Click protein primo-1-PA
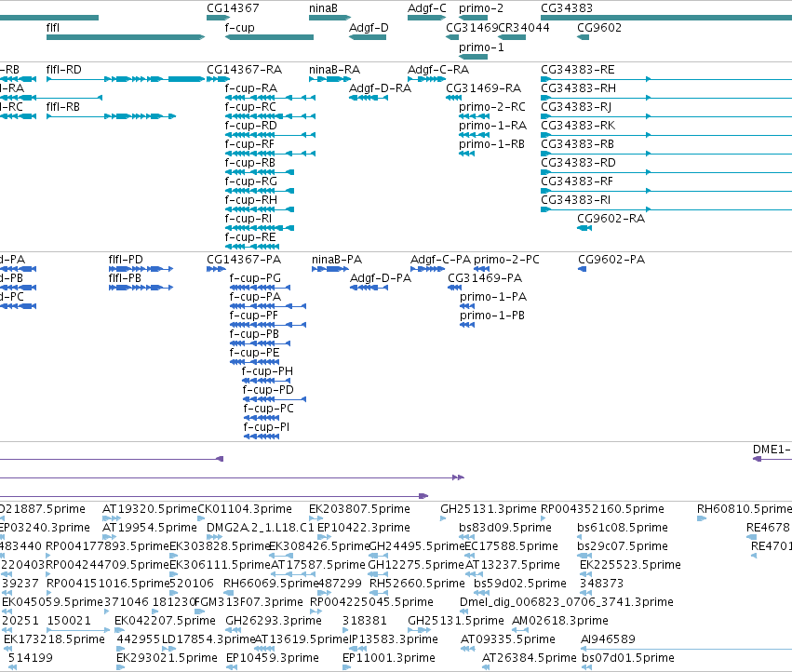Viewport: 792px width, 672px height. pyautogui.click(x=493, y=297)
